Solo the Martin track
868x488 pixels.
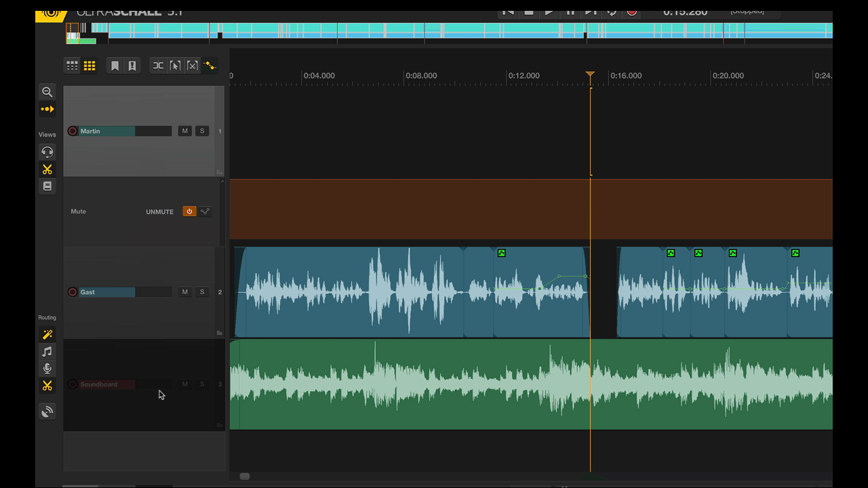point(202,131)
